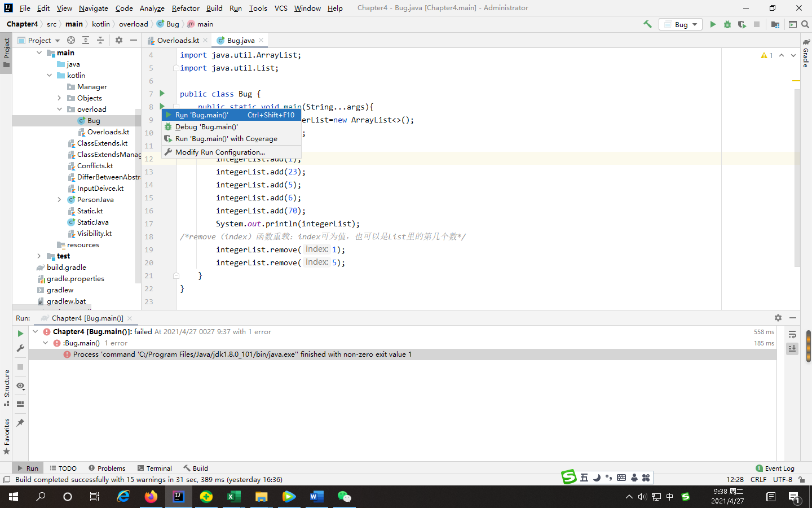The height and width of the screenshot is (508, 812).
Task: Go to next highlighted problem with down arrow
Action: [x=793, y=55]
